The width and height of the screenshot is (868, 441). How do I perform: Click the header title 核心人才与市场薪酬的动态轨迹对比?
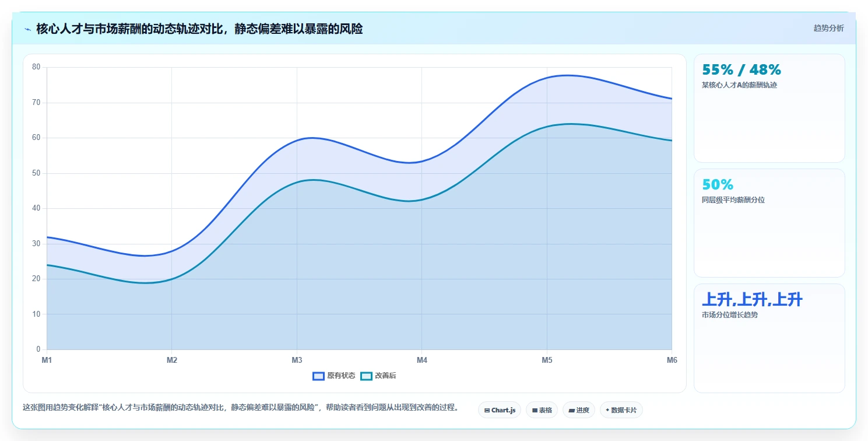click(x=199, y=29)
